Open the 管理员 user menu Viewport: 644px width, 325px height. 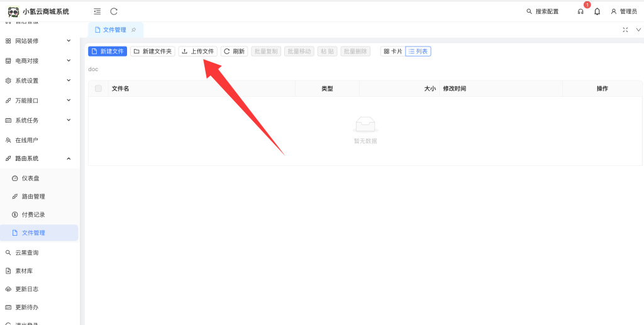(624, 11)
